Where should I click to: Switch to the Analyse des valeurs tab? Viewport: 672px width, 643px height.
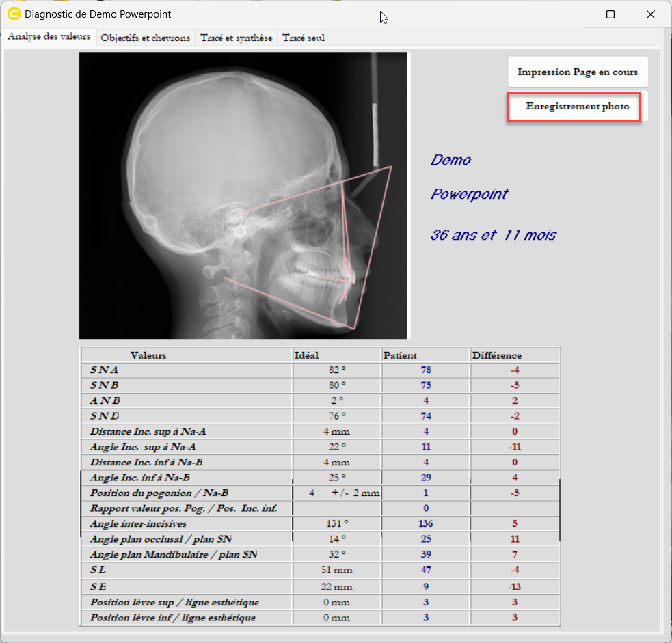49,37
